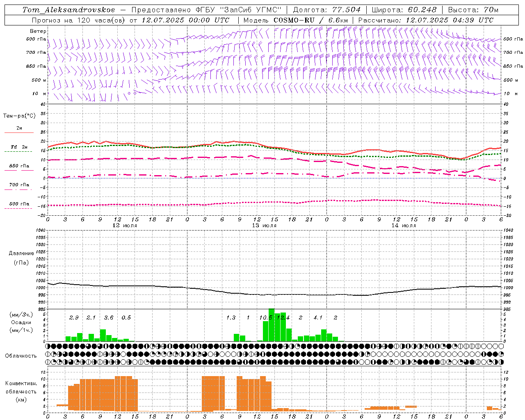Viewport: 525px width, 420px height.
Task: Click the date label 12 июля
Action: [125, 226]
